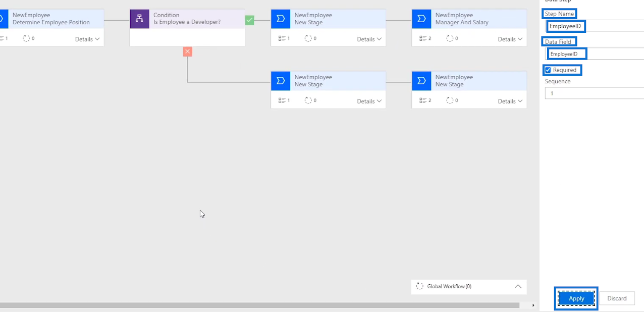Click the purple Condition branch icon
The height and width of the screenshot is (312, 644).
pyautogui.click(x=140, y=19)
